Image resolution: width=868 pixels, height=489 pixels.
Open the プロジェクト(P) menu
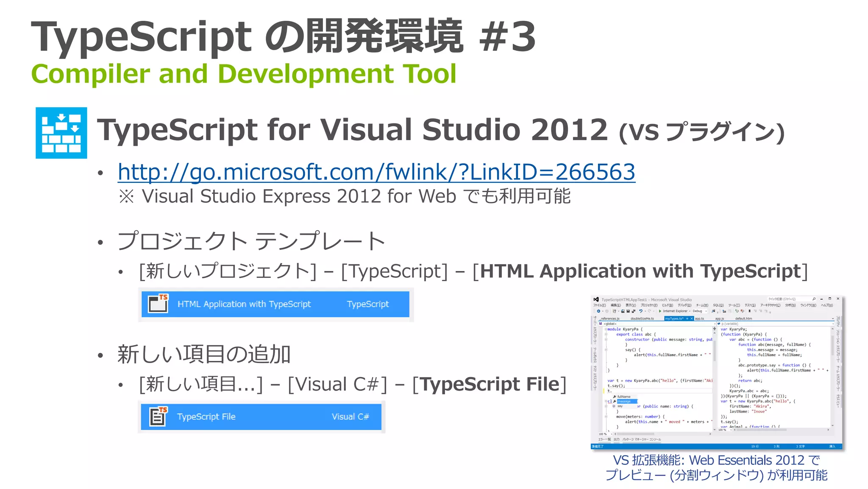coord(649,305)
